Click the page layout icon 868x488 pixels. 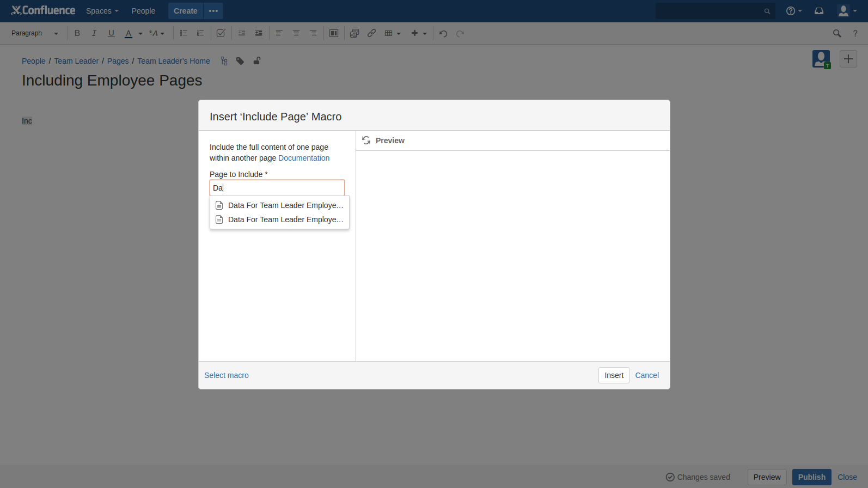334,33
